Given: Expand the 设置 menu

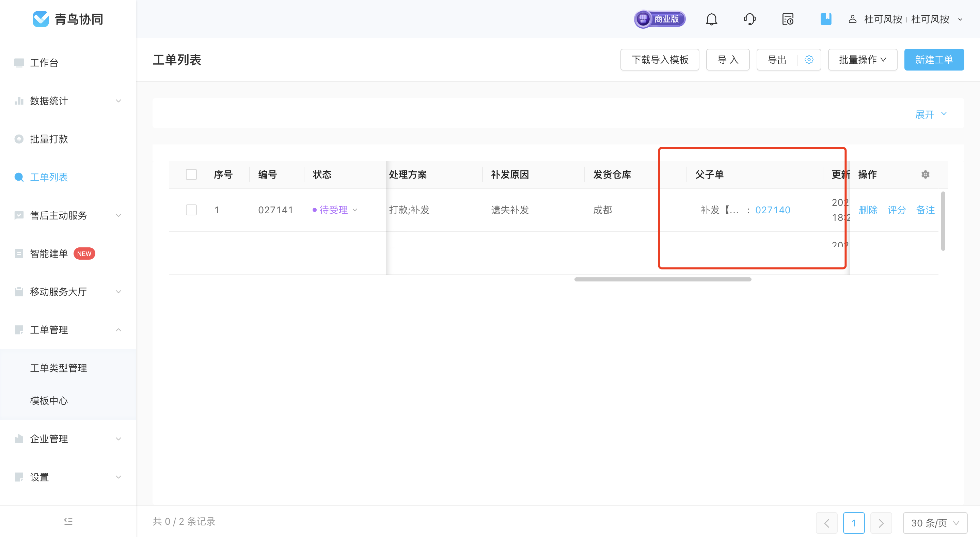Looking at the screenshot, I should [x=118, y=477].
